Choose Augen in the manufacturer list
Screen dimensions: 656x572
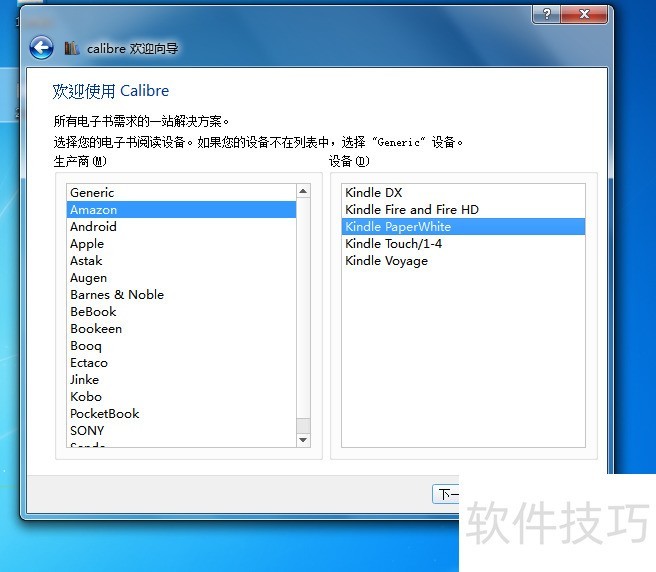click(181, 278)
